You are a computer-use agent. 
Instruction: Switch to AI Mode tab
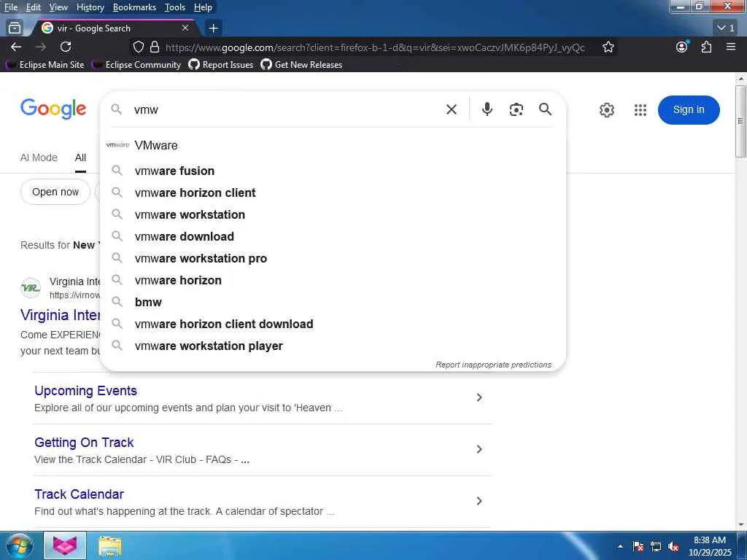click(39, 157)
